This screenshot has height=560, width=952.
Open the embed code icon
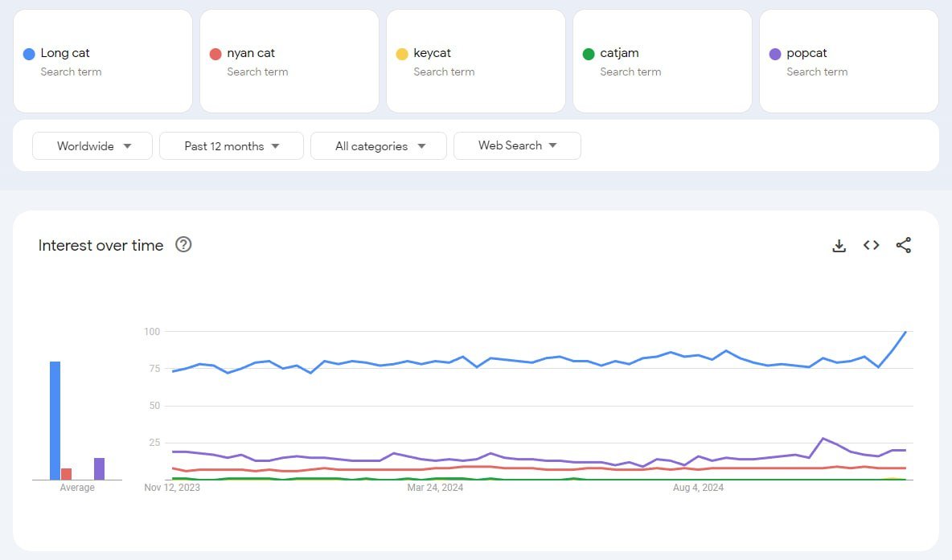pyautogui.click(x=872, y=245)
